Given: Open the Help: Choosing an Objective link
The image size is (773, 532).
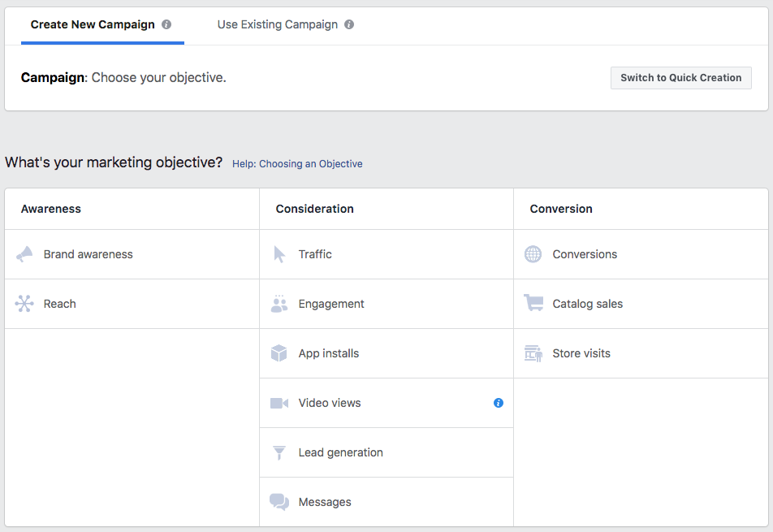Looking at the screenshot, I should pos(297,164).
